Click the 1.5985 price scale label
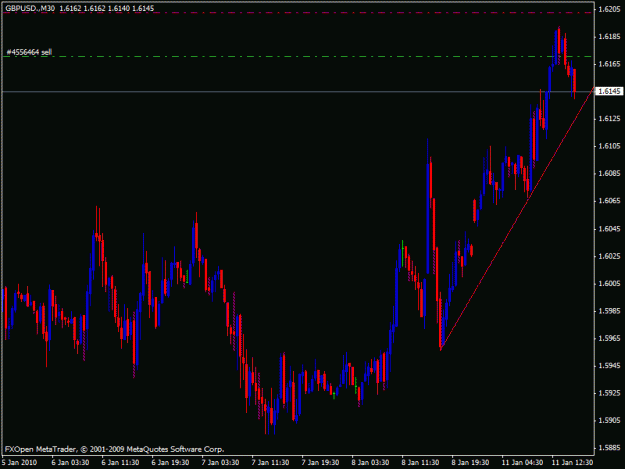 [609, 311]
